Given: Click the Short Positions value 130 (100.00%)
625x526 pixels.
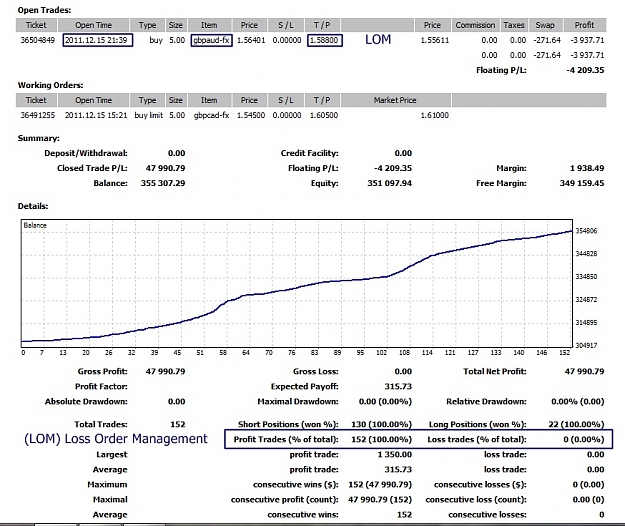Looking at the screenshot, I should (x=381, y=424).
